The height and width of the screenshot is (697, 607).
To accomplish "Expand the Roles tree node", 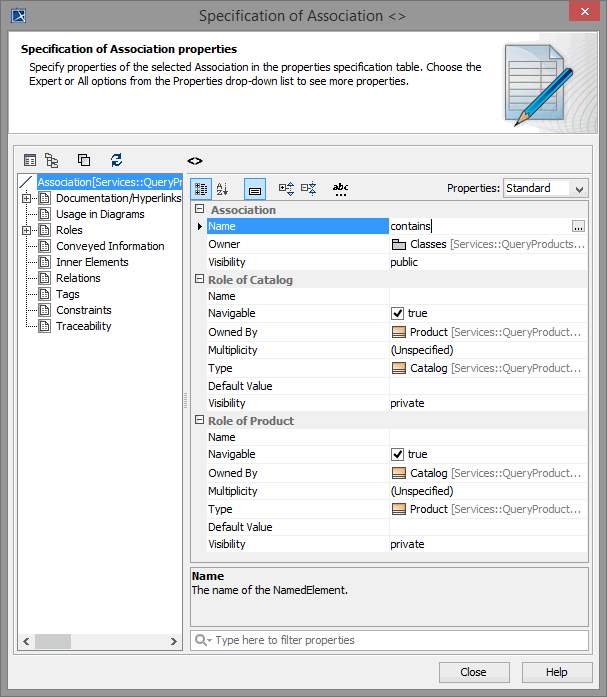I will point(27,230).
